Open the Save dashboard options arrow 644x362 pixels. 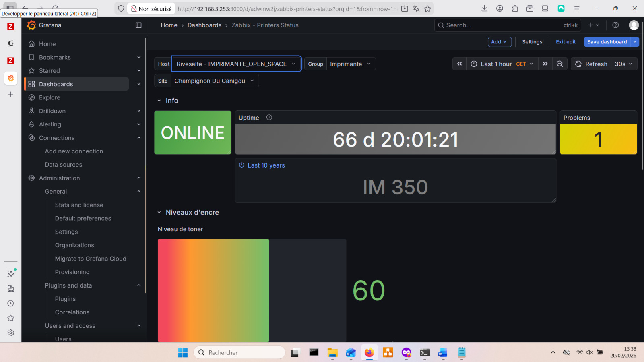tap(635, 42)
